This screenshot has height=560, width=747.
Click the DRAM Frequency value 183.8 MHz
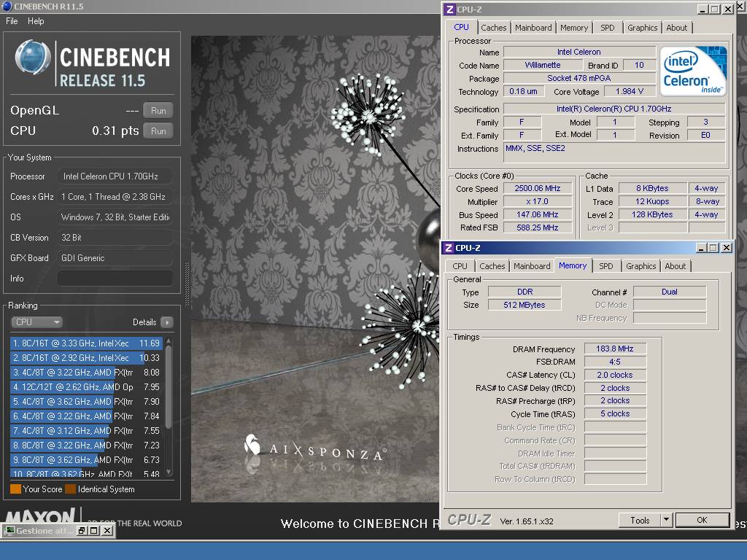coord(615,349)
